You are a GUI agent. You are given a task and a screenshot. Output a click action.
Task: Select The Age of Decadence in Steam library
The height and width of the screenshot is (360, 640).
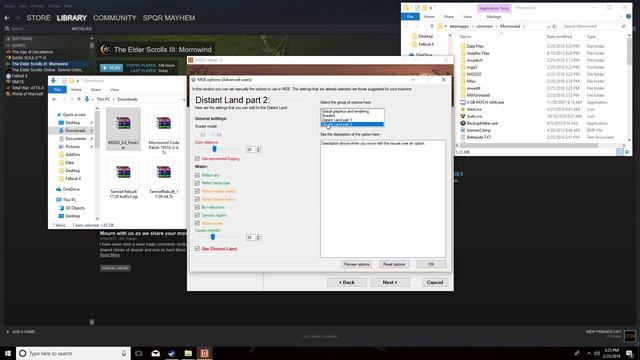click(x=32, y=52)
